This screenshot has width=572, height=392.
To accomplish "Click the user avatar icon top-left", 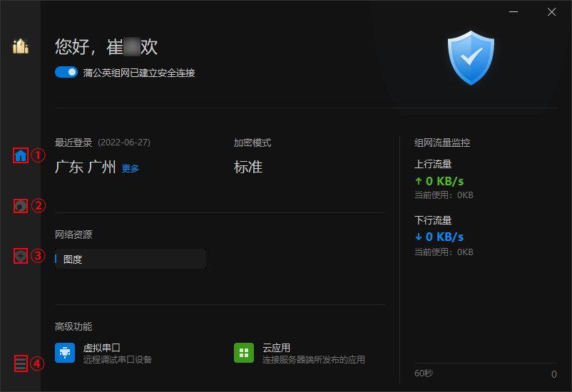I will pyautogui.click(x=21, y=46).
